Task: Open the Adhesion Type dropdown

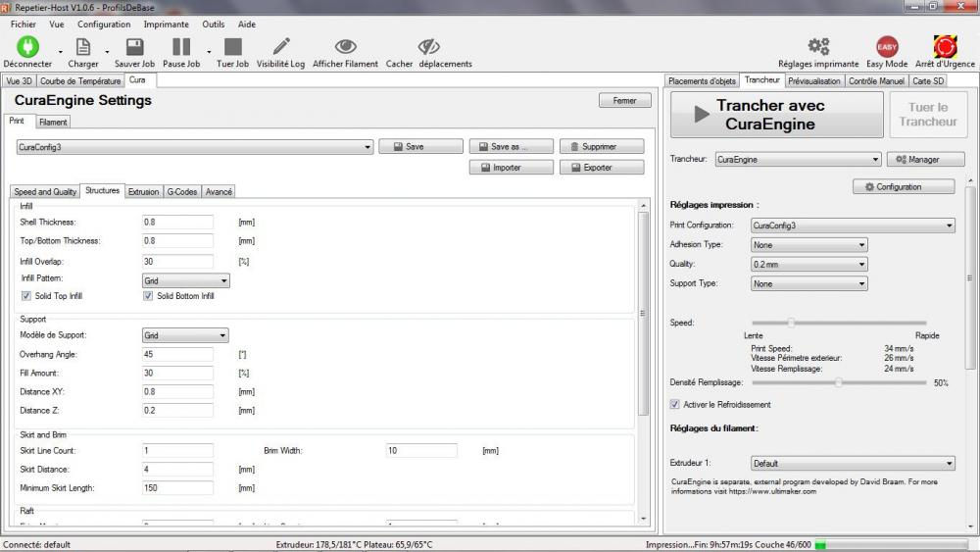Action: point(808,245)
